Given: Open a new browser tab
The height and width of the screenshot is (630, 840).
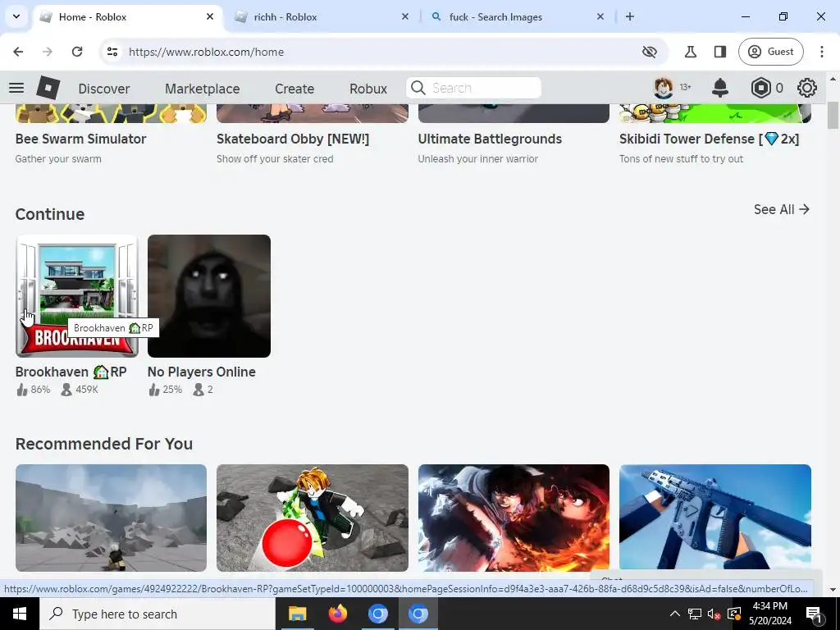Looking at the screenshot, I should click(x=630, y=16).
